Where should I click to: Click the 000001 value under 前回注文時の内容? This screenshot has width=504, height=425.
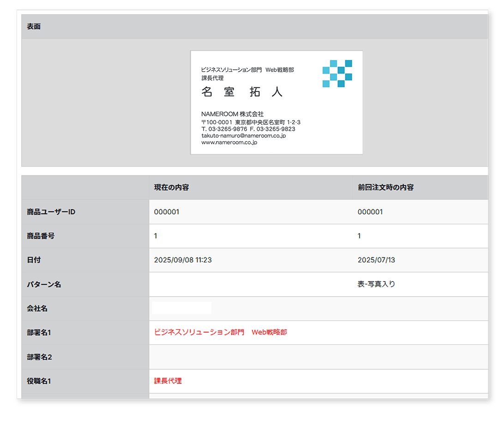pyautogui.click(x=370, y=212)
